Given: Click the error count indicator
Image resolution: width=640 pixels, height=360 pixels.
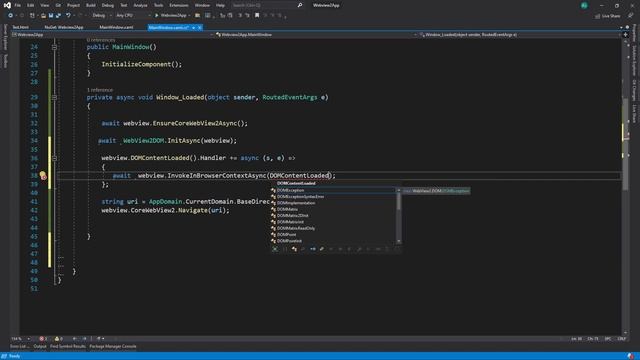Looking at the screenshot, I should (43, 339).
